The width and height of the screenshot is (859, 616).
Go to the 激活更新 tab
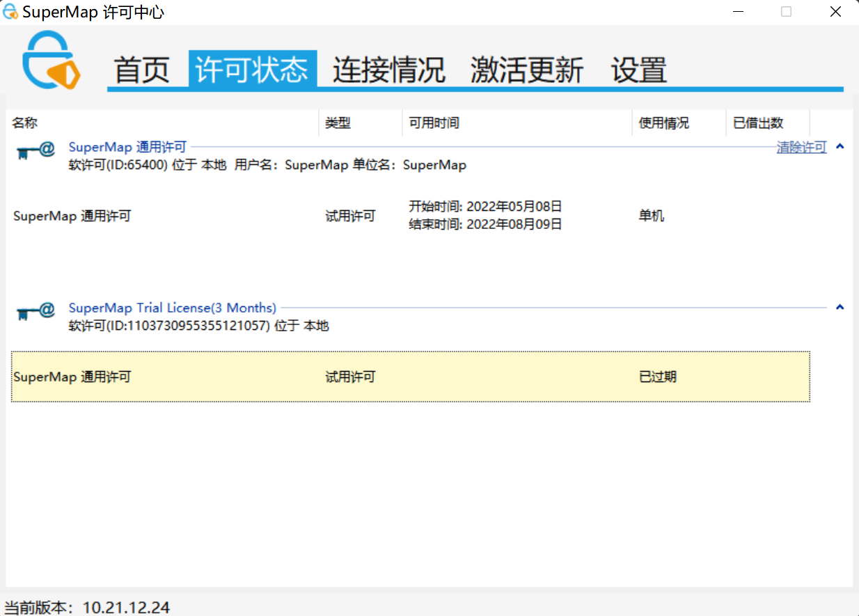coord(527,70)
